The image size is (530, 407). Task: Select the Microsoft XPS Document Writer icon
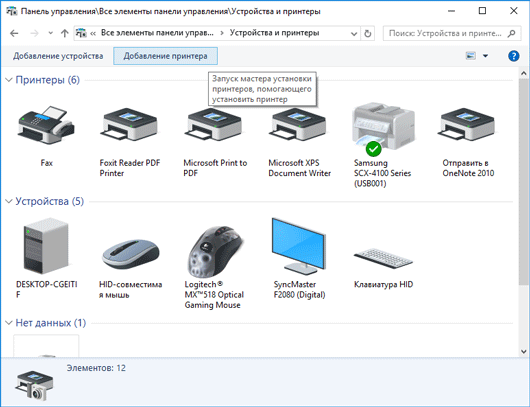pyautogui.click(x=298, y=125)
